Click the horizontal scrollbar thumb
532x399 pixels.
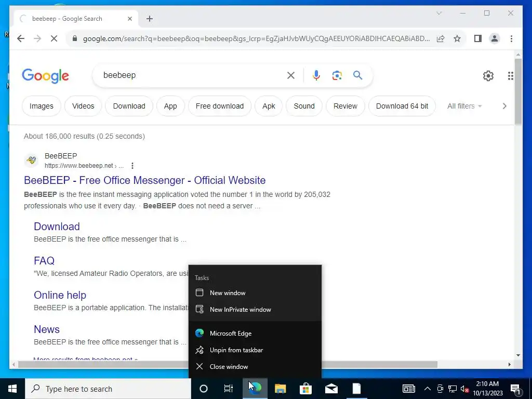click(x=228, y=365)
